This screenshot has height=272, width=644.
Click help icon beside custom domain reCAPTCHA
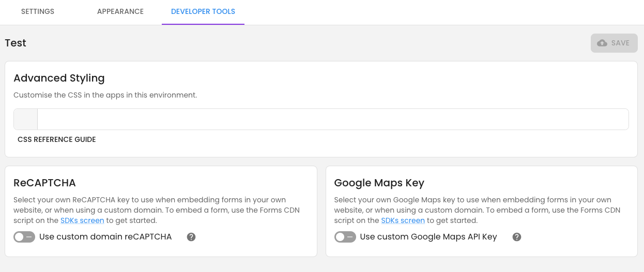(x=191, y=237)
